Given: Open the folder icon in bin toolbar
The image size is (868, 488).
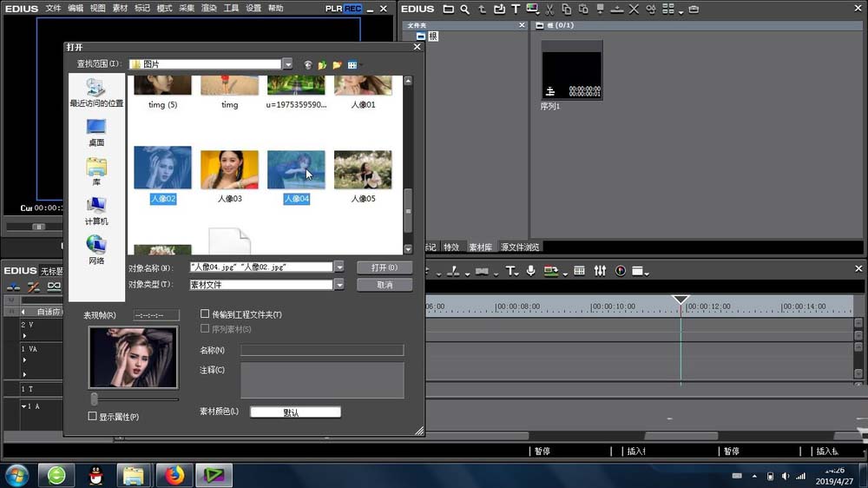Looking at the screenshot, I should (x=449, y=9).
